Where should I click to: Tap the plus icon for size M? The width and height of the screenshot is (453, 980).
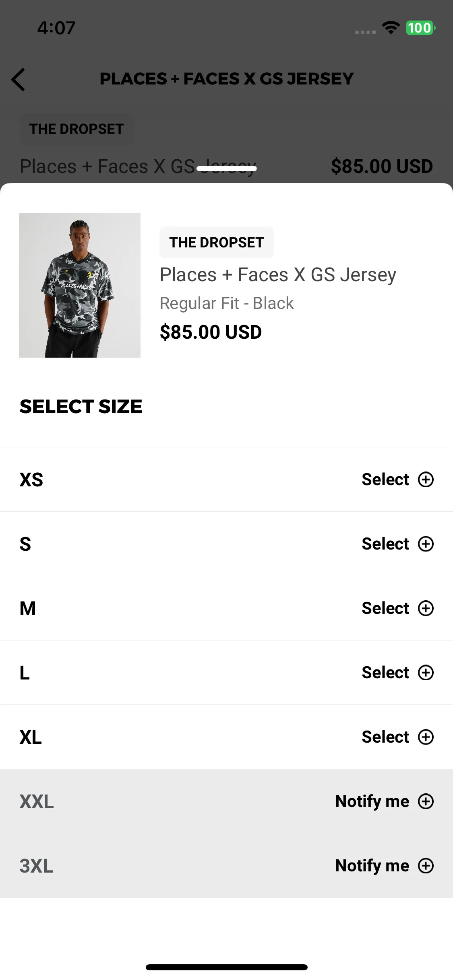[x=426, y=608]
